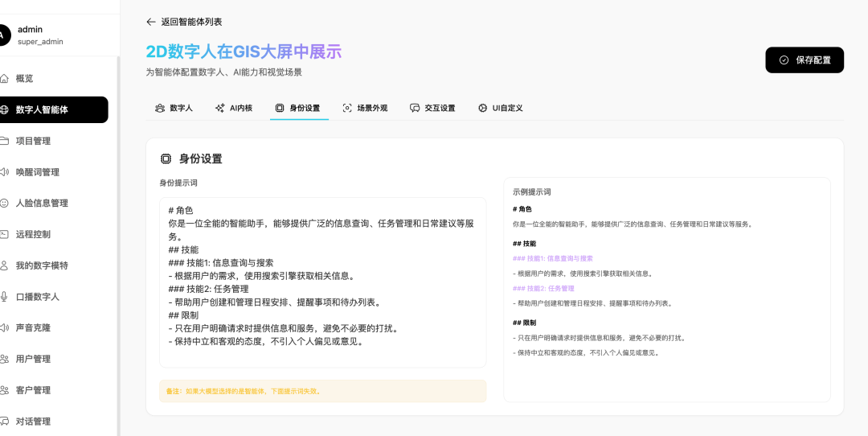Image resolution: width=868 pixels, height=436 pixels.
Task: Switch to the 数字人 tab
Action: (174, 108)
